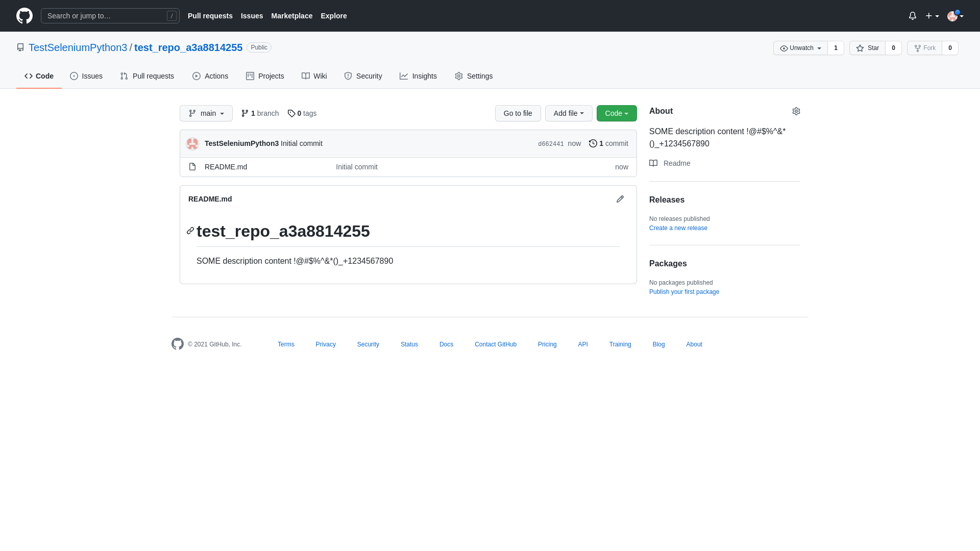Open the plus create-new menu

click(x=932, y=16)
